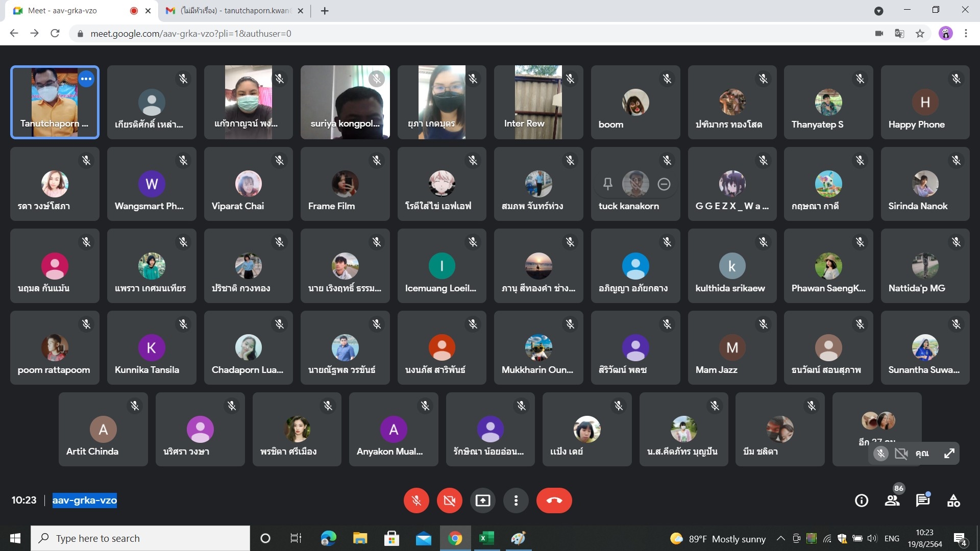Viewport: 980px width, 551px height.
Task: Open chat with everyone panel
Action: pyautogui.click(x=922, y=501)
